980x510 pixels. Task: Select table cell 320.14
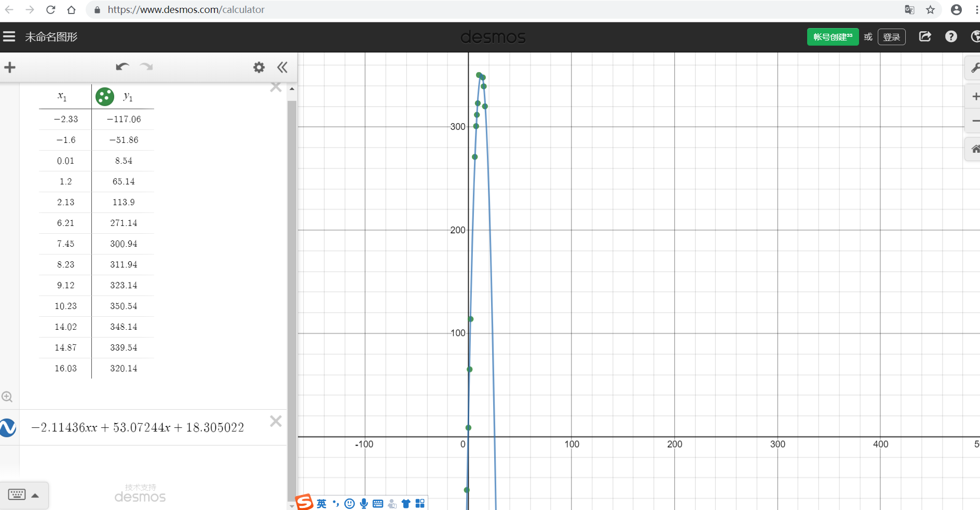point(124,368)
